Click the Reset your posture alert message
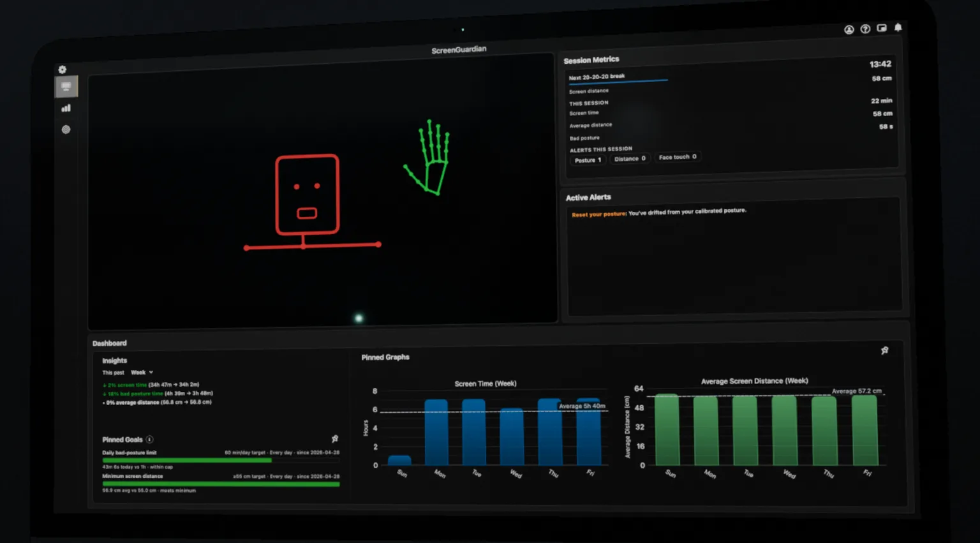The width and height of the screenshot is (980, 543). click(x=658, y=212)
